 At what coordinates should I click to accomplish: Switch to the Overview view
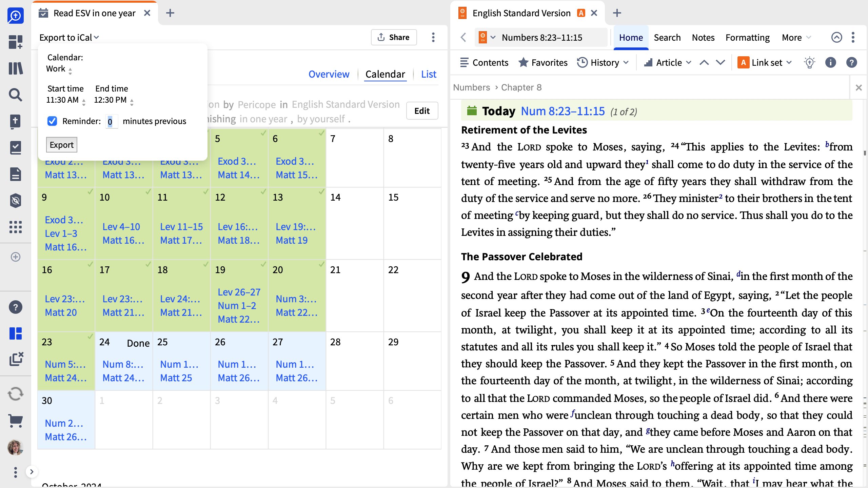click(x=329, y=74)
